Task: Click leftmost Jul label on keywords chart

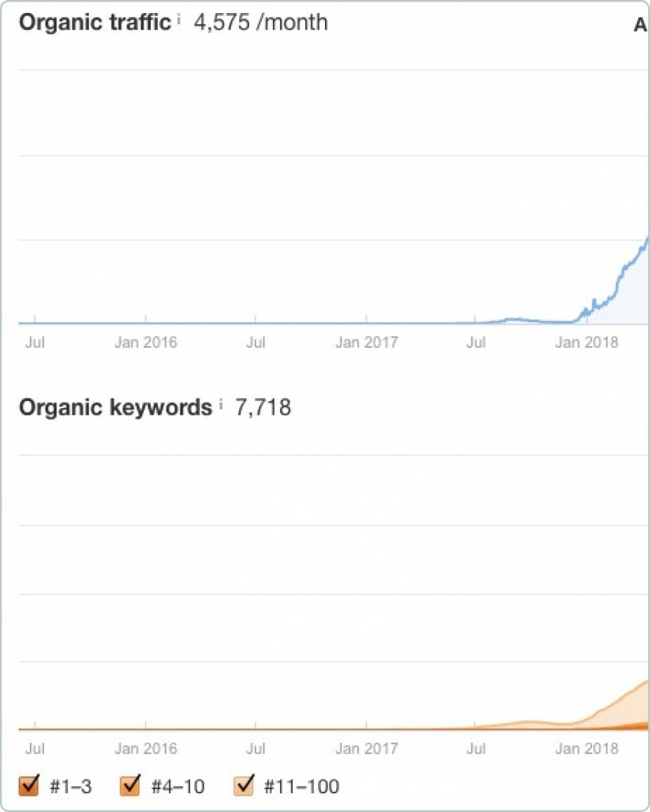Action: [35, 748]
